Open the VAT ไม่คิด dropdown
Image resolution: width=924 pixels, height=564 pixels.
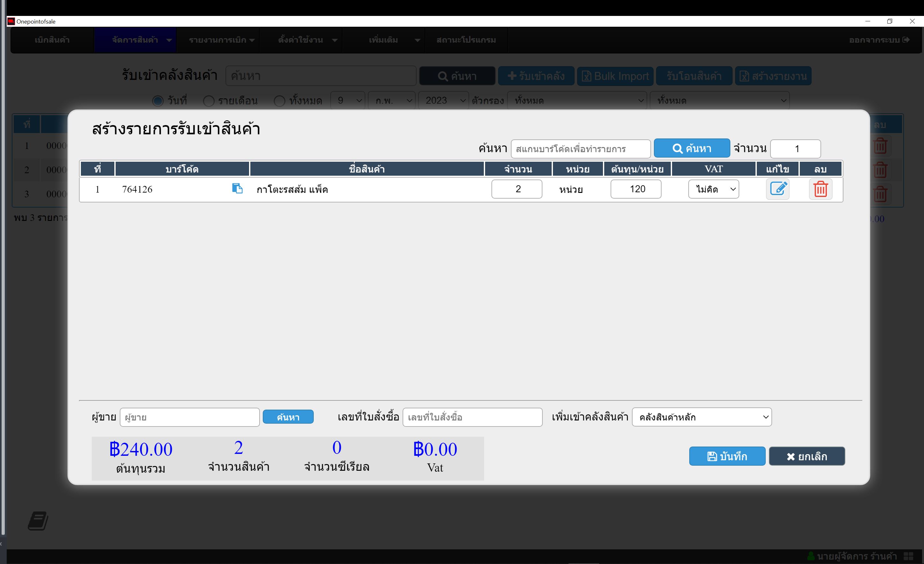coord(714,189)
